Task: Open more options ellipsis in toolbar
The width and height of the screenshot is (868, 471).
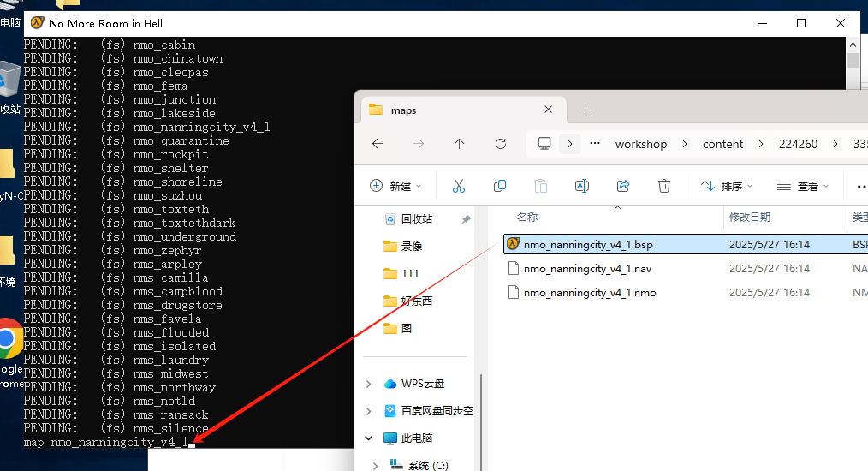Action: 861,186
